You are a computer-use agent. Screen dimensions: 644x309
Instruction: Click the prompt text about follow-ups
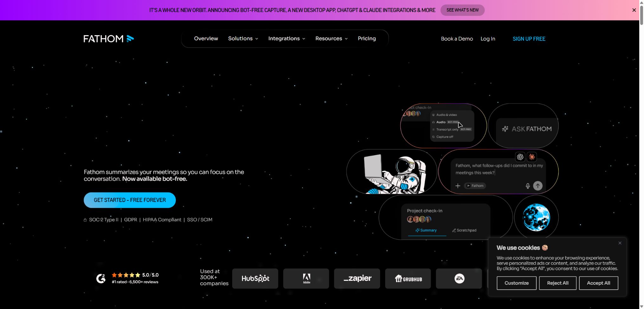click(x=499, y=169)
